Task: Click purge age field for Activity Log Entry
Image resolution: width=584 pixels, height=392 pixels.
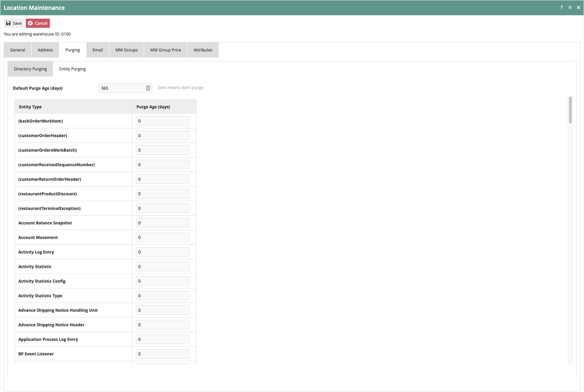Action: (163, 252)
